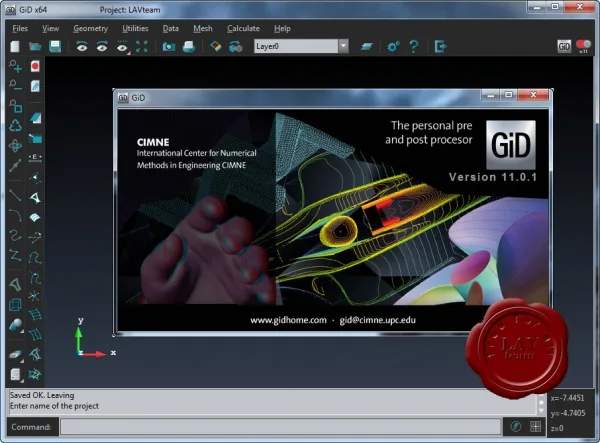
Task: Click the eye icon with right arrow
Action: pyautogui.click(x=102, y=46)
